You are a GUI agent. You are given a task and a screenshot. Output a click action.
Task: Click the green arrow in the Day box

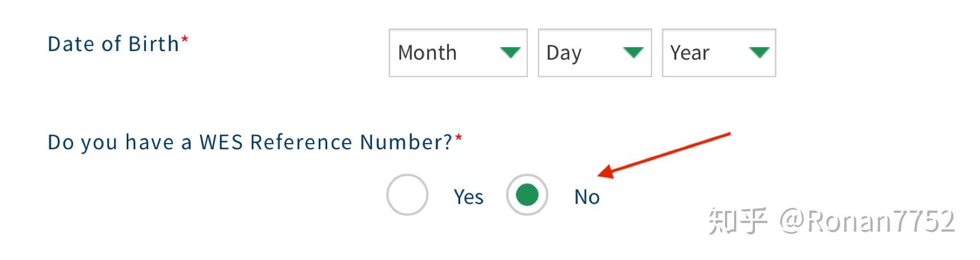pyautogui.click(x=633, y=53)
